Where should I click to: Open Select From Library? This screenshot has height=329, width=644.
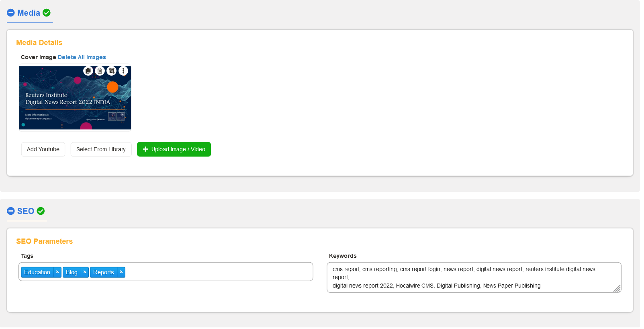pyautogui.click(x=101, y=149)
